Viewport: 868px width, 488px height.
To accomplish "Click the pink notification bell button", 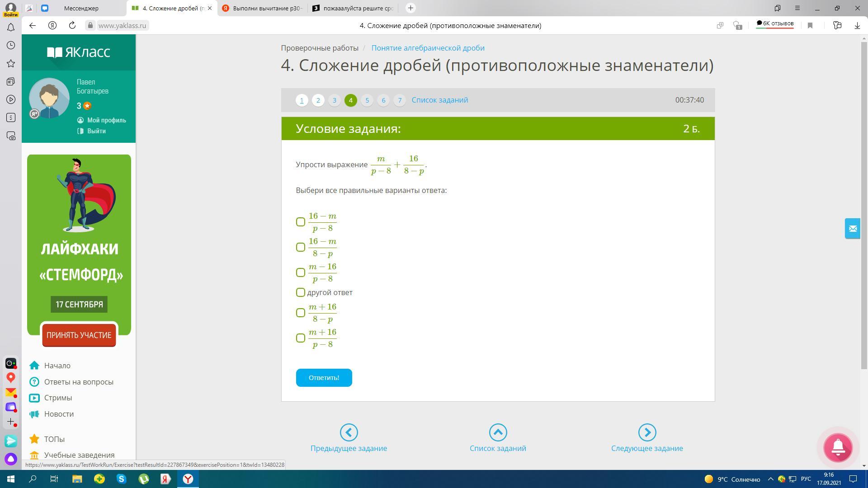I will (x=838, y=447).
